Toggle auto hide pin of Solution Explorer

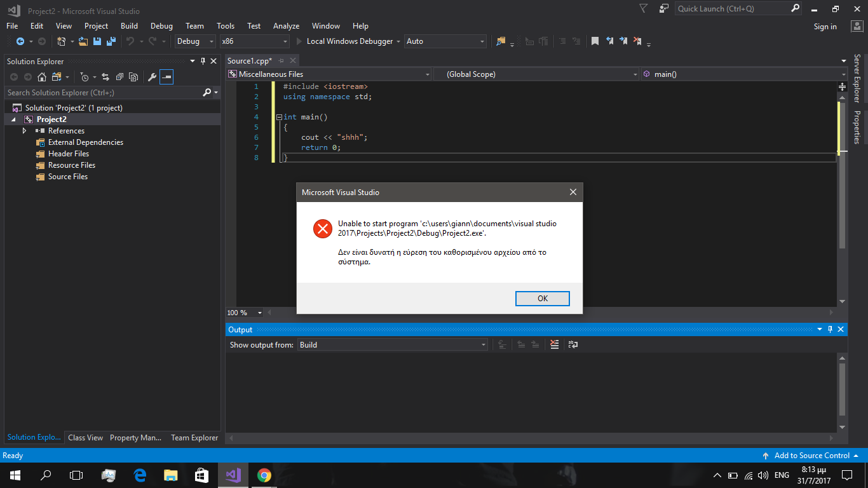click(203, 62)
